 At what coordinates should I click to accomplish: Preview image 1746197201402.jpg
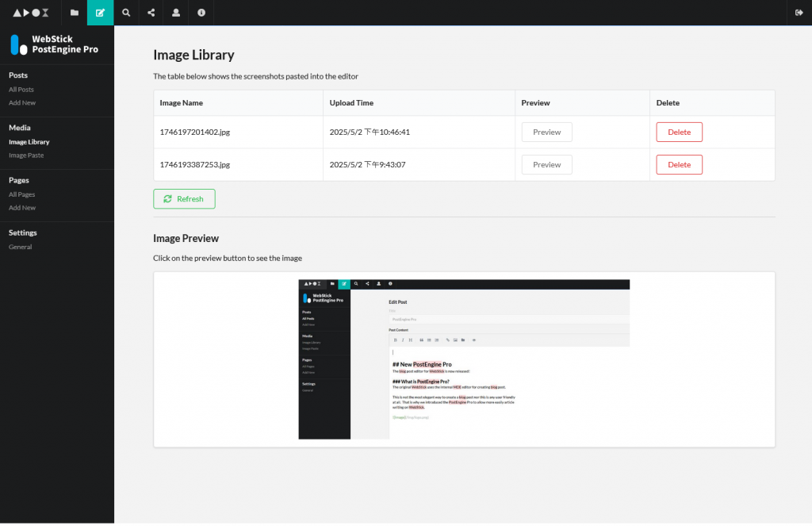(547, 132)
